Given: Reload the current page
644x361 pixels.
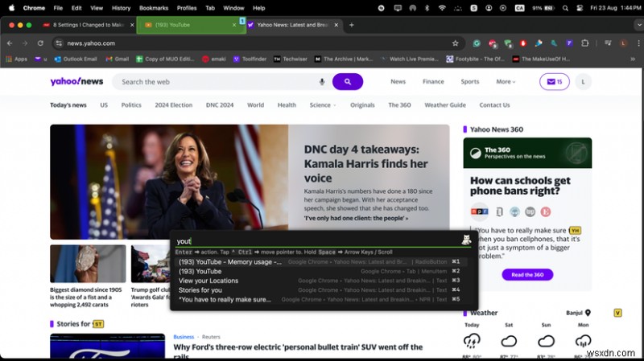Looking at the screenshot, I should pos(40,43).
